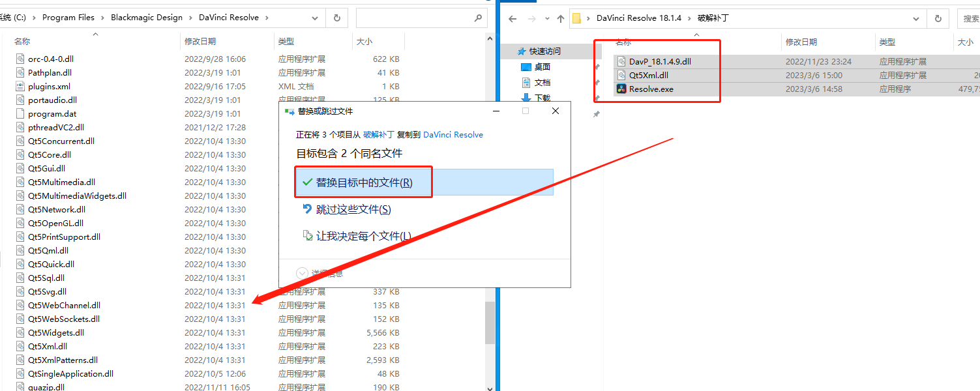Viewport: 980px width, 391px height.
Task: Select the Qt5Xml.dll icon in DaVinci Resolve folder
Action: (20, 346)
